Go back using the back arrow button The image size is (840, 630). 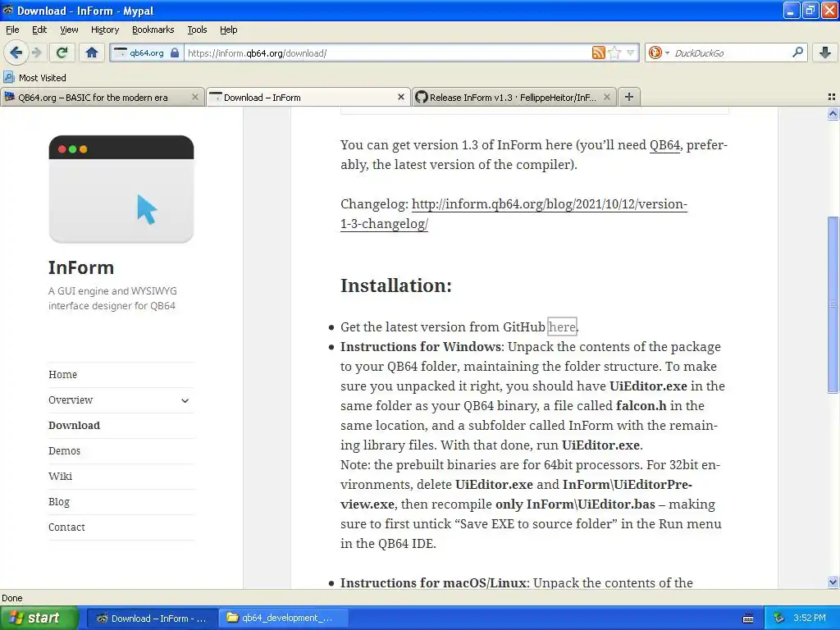click(x=16, y=52)
